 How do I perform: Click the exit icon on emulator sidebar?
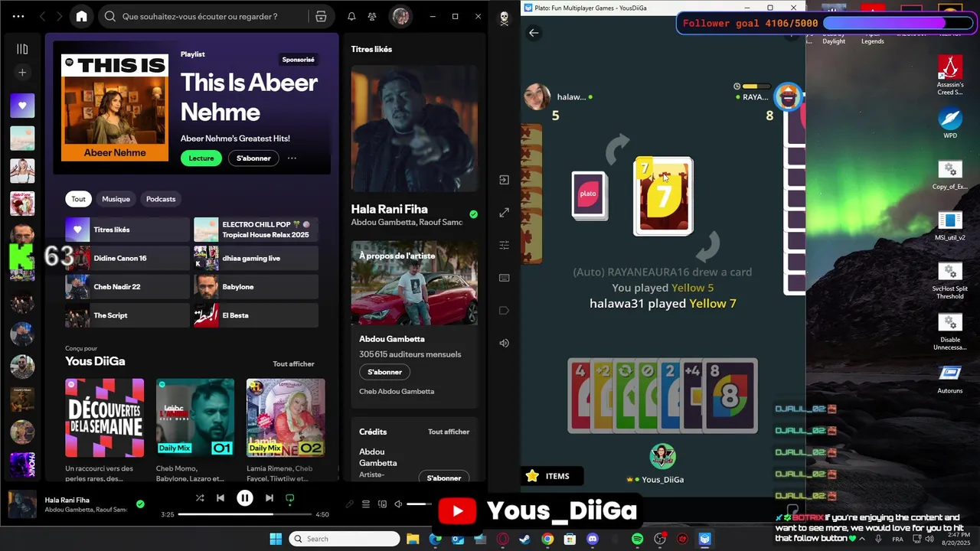[x=504, y=180]
